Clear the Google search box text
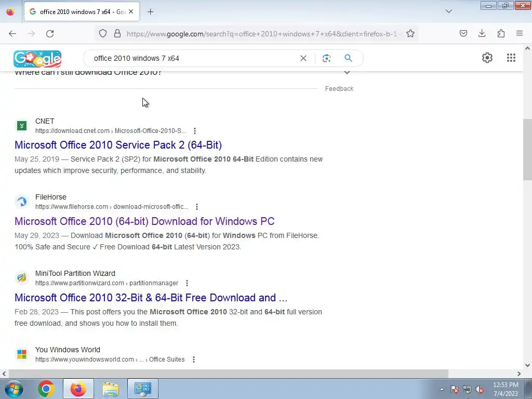The width and height of the screenshot is (532, 399). pos(303,58)
